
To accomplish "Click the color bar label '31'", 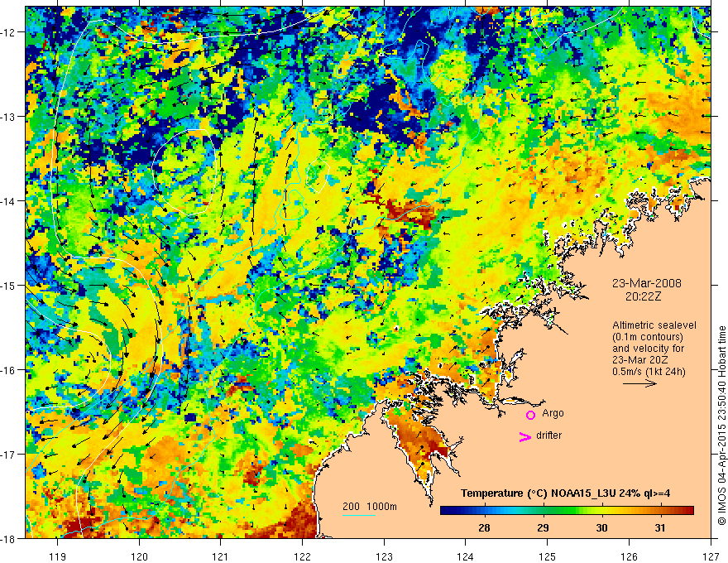I will [660, 528].
